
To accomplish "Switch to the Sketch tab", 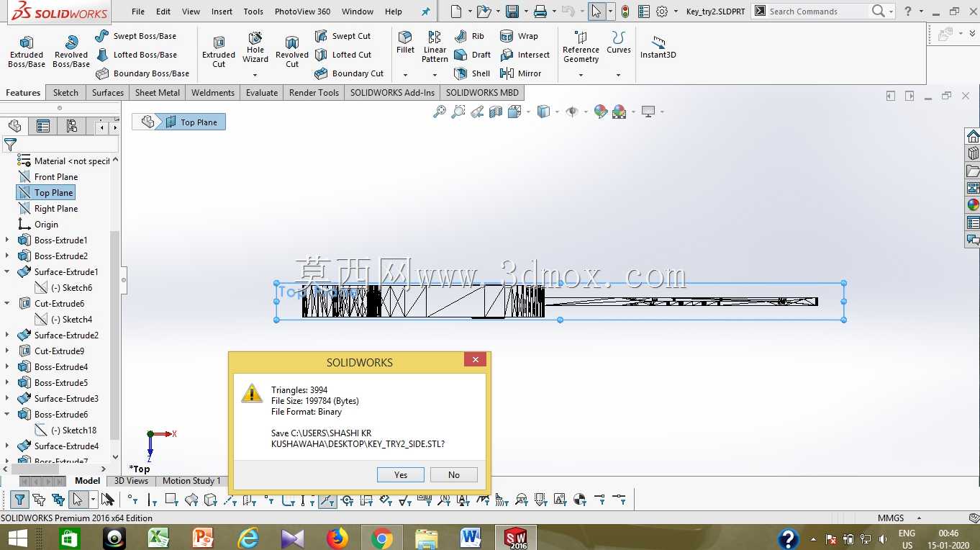I will click(x=65, y=93).
